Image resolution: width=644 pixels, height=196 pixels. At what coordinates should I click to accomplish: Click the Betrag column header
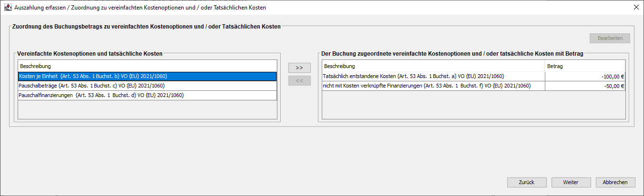[x=584, y=66]
